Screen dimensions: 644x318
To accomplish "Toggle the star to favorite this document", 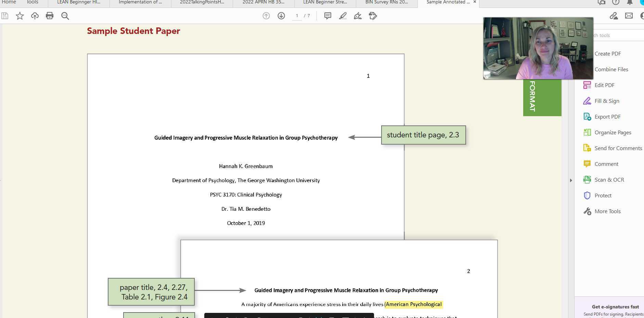I will (x=20, y=15).
